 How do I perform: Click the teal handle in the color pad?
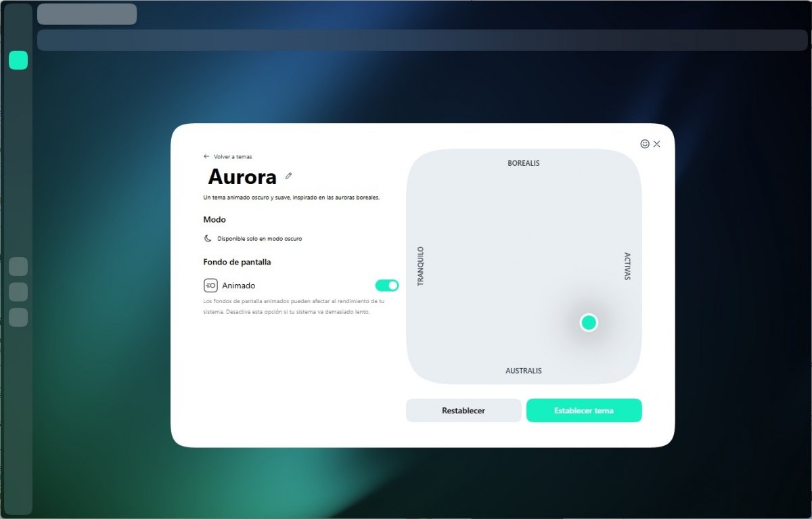coord(589,323)
